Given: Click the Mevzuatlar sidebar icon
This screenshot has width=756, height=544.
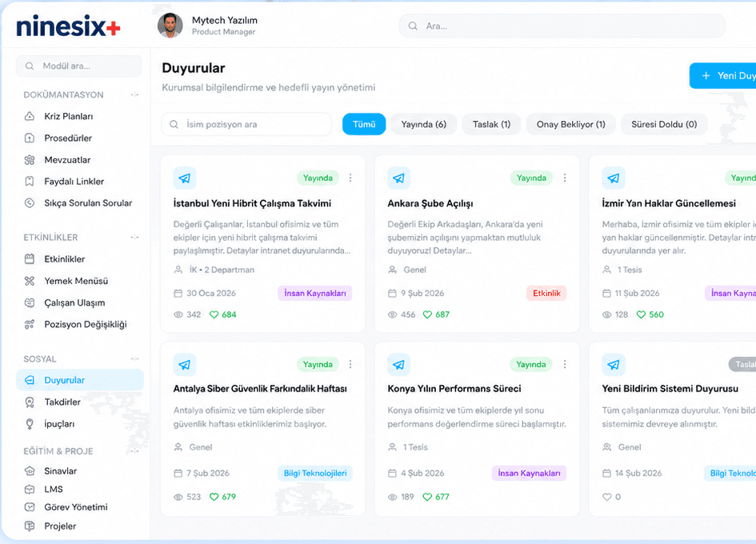Looking at the screenshot, I should click(x=30, y=160).
